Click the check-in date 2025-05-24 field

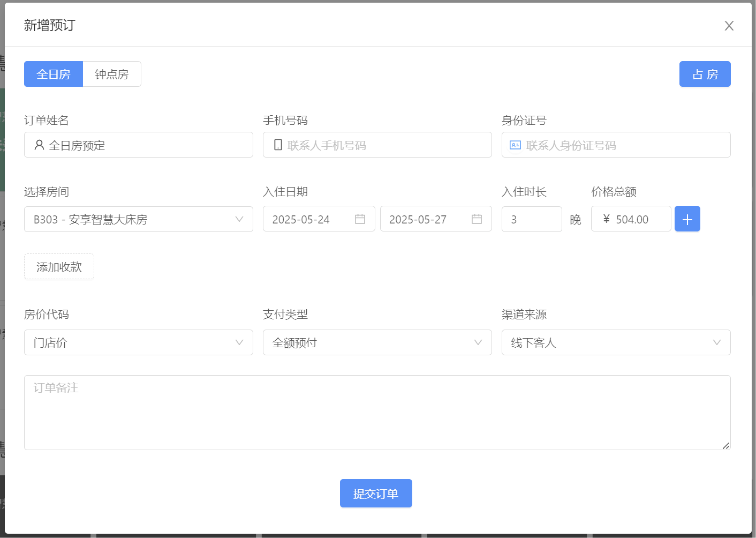pos(319,219)
